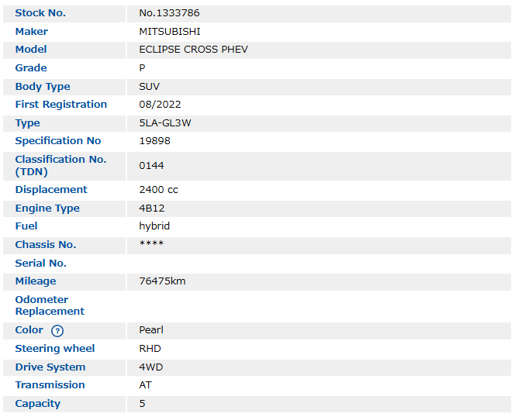Click the Steering wheel RHD value
The height and width of the screenshot is (417, 532).
coord(150,349)
